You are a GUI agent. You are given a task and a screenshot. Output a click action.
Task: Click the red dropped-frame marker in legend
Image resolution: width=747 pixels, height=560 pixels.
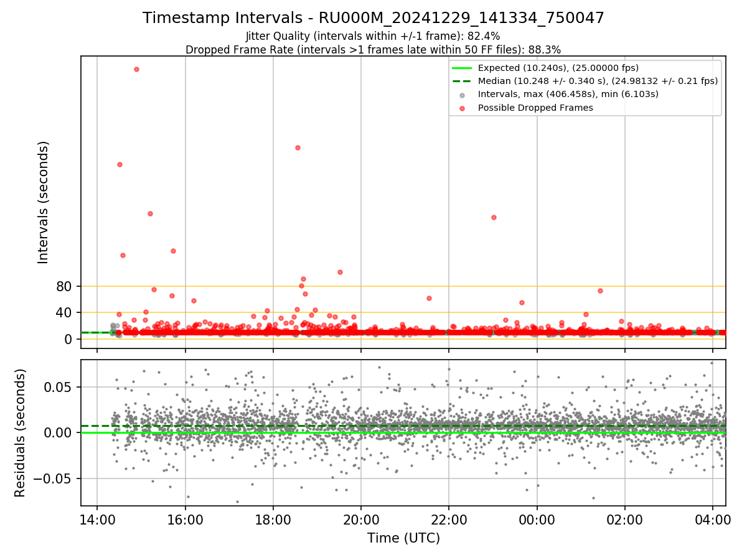coord(462,108)
